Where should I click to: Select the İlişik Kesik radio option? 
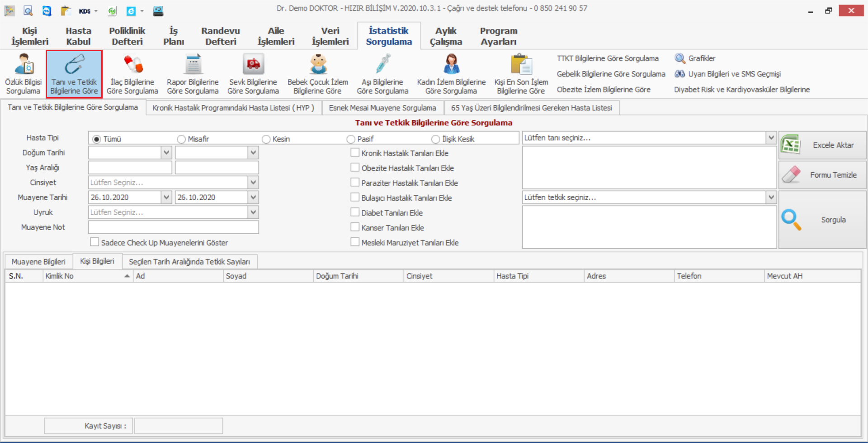point(435,139)
